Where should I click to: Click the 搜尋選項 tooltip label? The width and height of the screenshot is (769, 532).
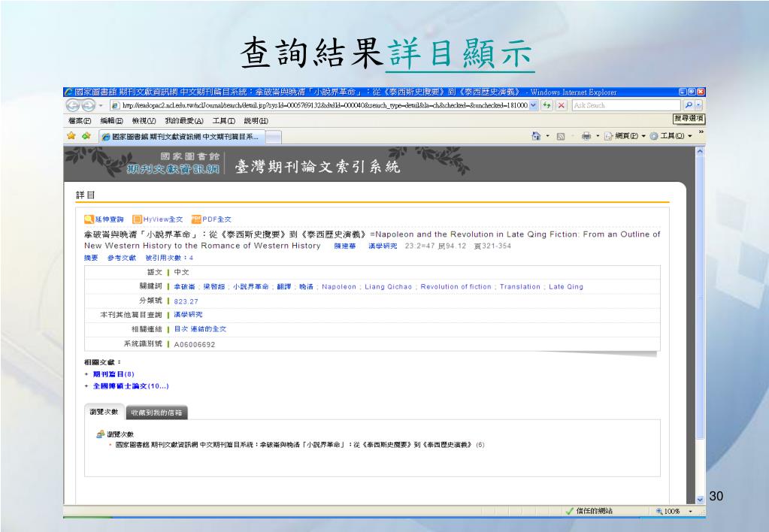coord(689,118)
